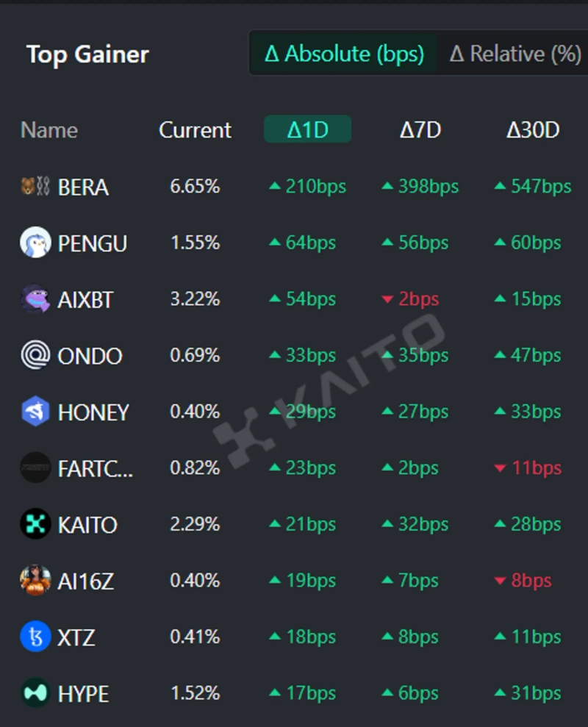Click the PENGU penguin icon
This screenshot has height=727, width=588.
35,243
